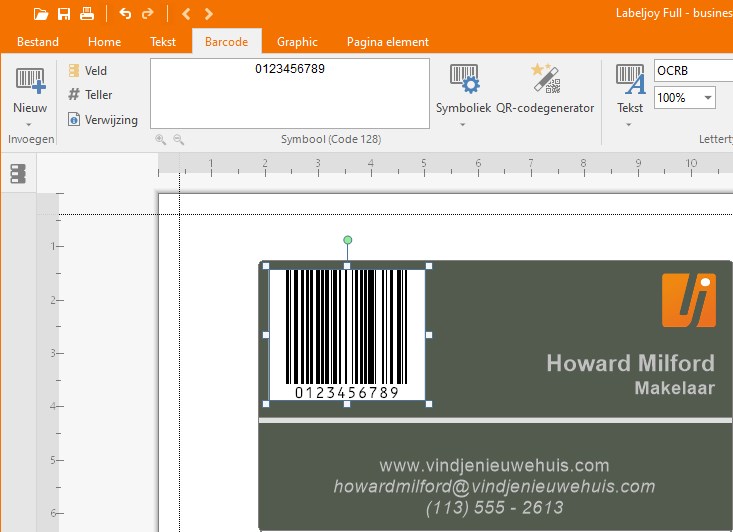Insert a Veld data field
This screenshot has height=532, width=733.
[87, 71]
